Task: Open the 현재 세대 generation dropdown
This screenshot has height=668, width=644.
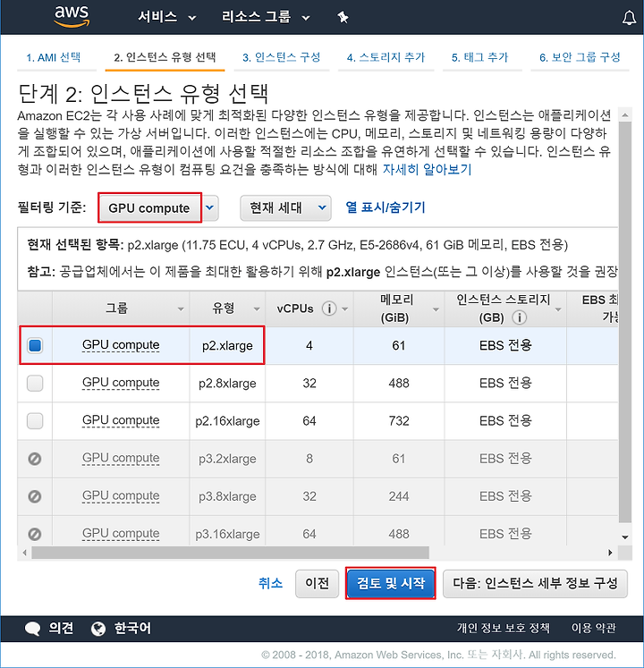Action: click(x=285, y=207)
